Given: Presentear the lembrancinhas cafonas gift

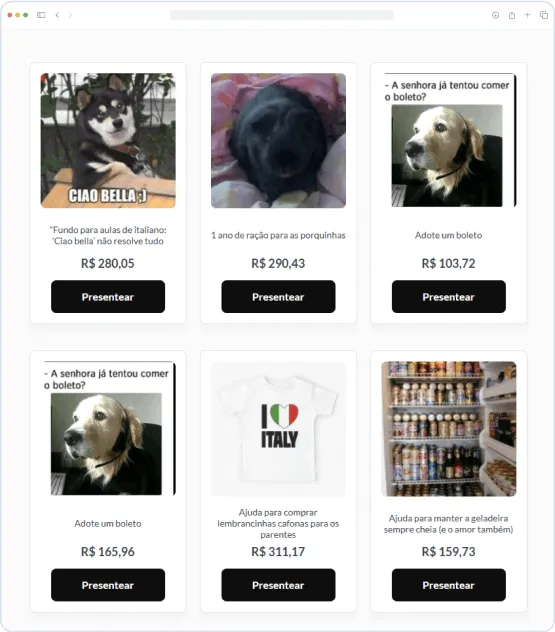Looking at the screenshot, I should pos(278,585).
